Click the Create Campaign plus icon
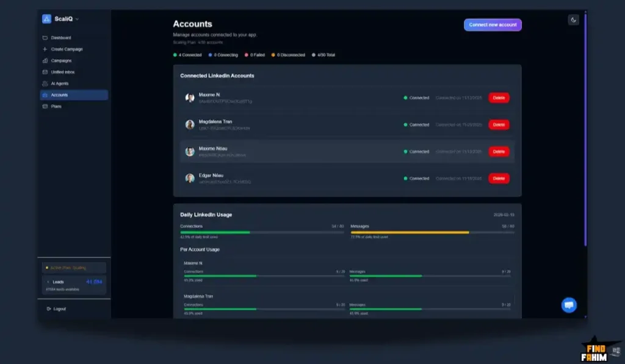The width and height of the screenshot is (625, 364). point(45,49)
